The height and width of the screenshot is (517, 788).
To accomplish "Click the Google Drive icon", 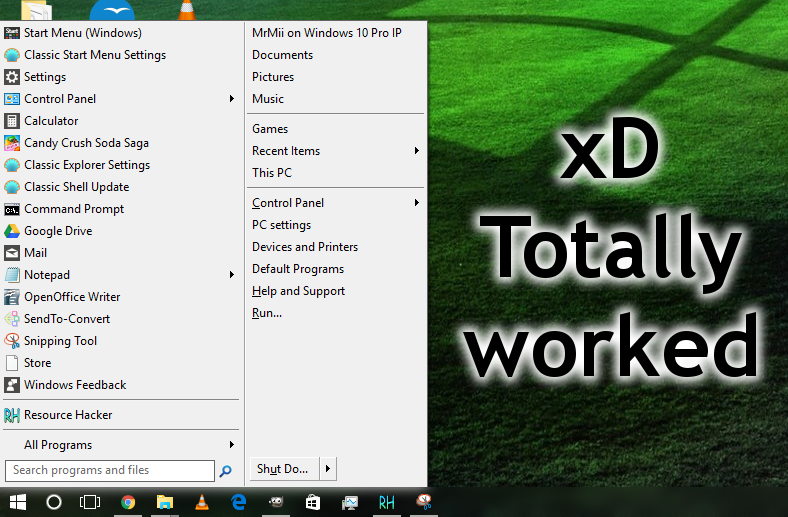I will point(12,231).
